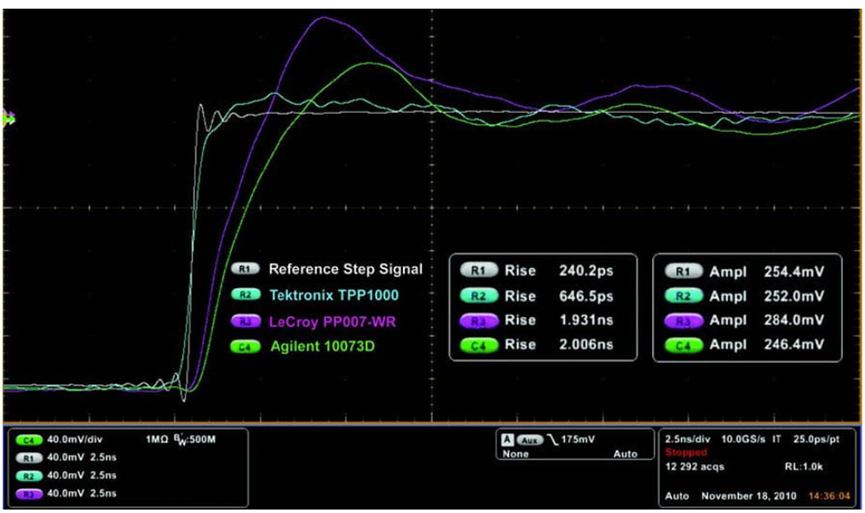Click the R3 badge beside LeCroy PP007-WR
865x513 pixels.
[x=245, y=321]
